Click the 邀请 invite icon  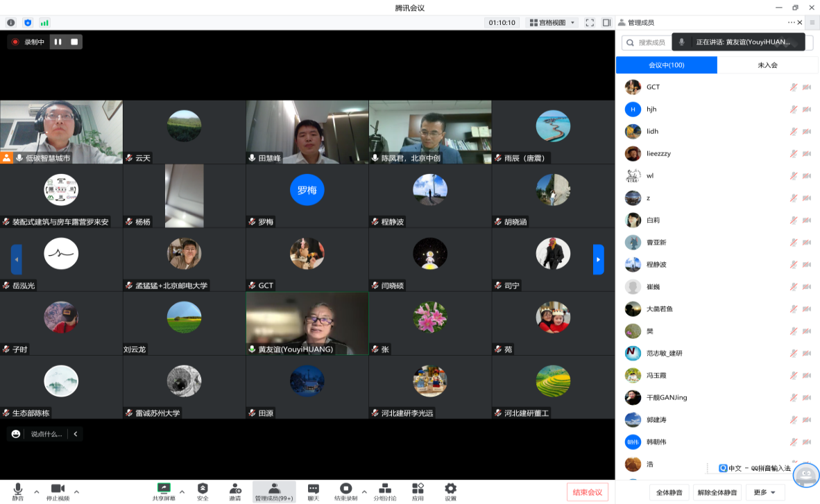click(235, 492)
